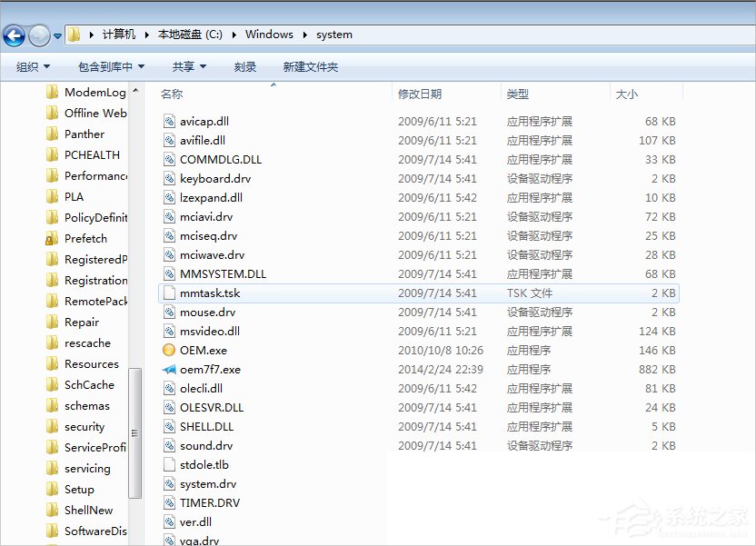Select the mmtask.tsk file icon
Image resolution: width=756 pixels, height=546 pixels.
(x=170, y=293)
